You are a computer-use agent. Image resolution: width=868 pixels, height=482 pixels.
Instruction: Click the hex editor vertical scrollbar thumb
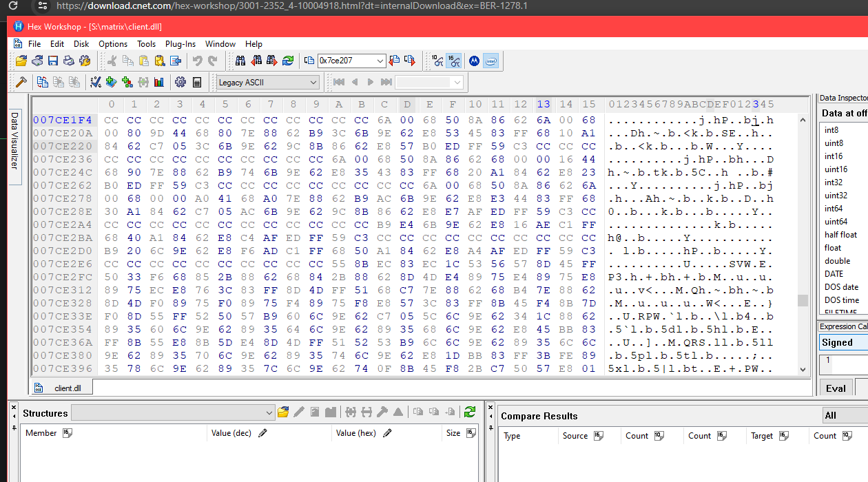tap(803, 300)
